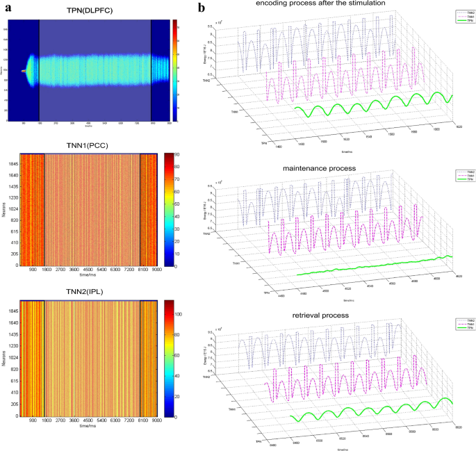476x451 pixels.
Task: Click the '90' tick on the TNN1(PCC) colorbar
Action: pyautogui.click(x=177, y=155)
